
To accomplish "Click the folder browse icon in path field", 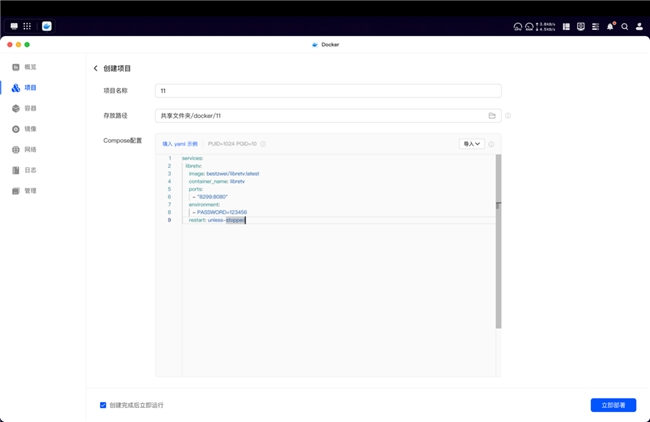I will (492, 116).
